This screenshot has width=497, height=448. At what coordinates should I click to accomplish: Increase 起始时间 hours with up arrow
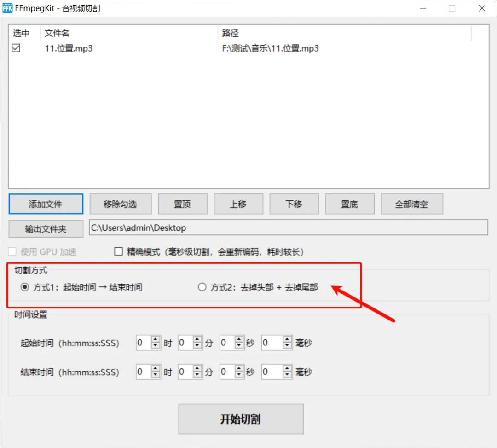tap(156, 339)
